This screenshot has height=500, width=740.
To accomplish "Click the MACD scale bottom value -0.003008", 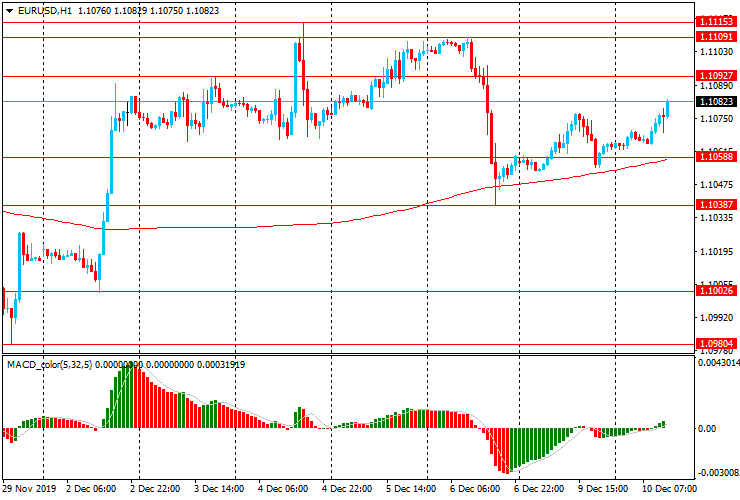I will (718, 473).
